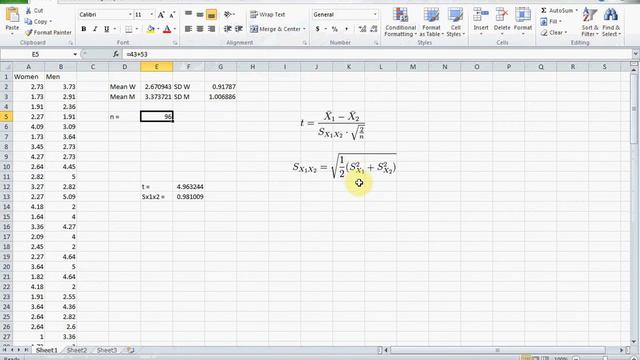Apply the red Font Color
640x360 pixels.
167,29
